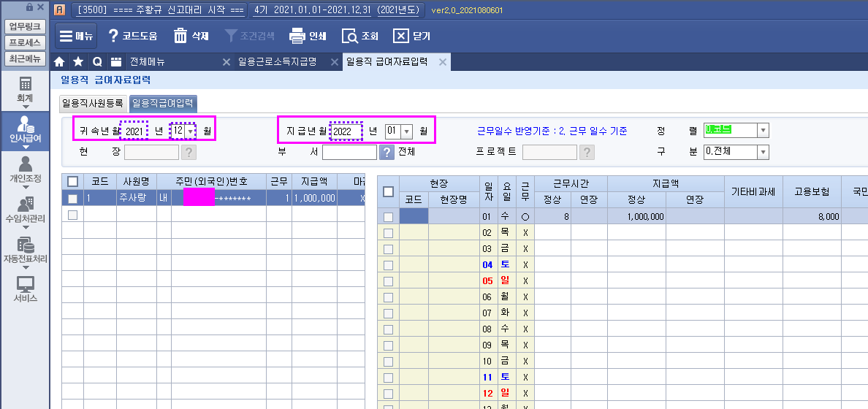
Task: Toggle the select-all checkbox in employee list header
Action: (72, 181)
